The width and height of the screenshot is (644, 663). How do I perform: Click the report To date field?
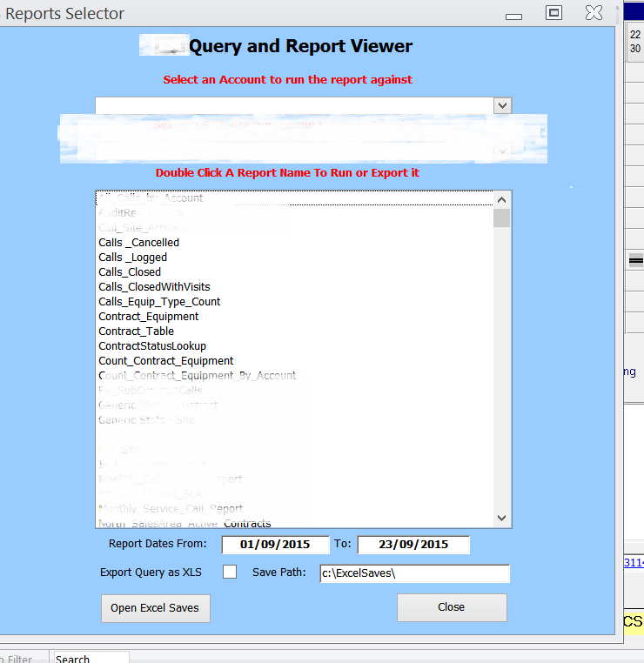pyautogui.click(x=413, y=545)
